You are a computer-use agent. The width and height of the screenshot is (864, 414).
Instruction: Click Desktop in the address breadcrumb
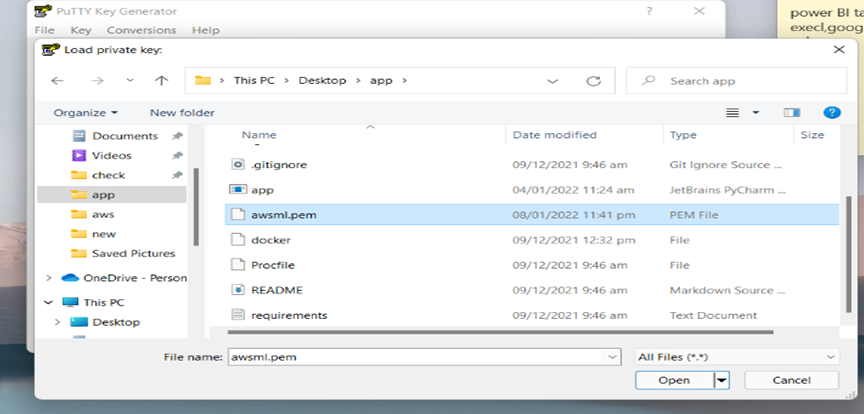pos(322,80)
